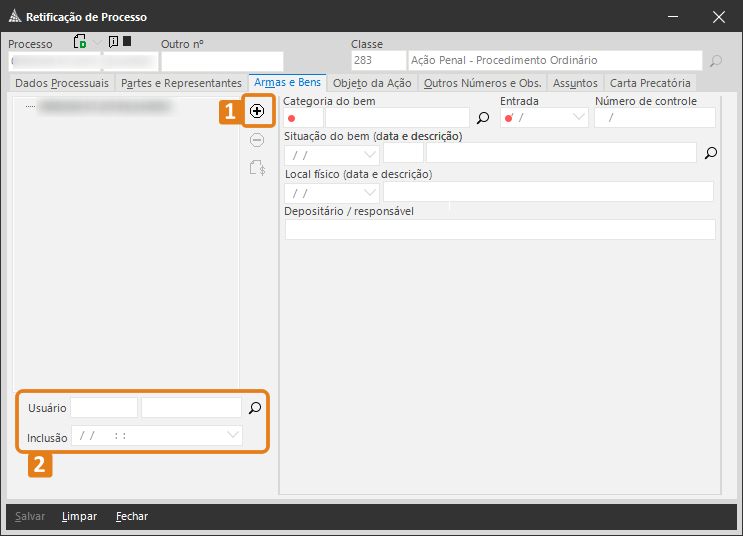
Task: Click the Usuário search magnifier
Action: pyautogui.click(x=255, y=408)
